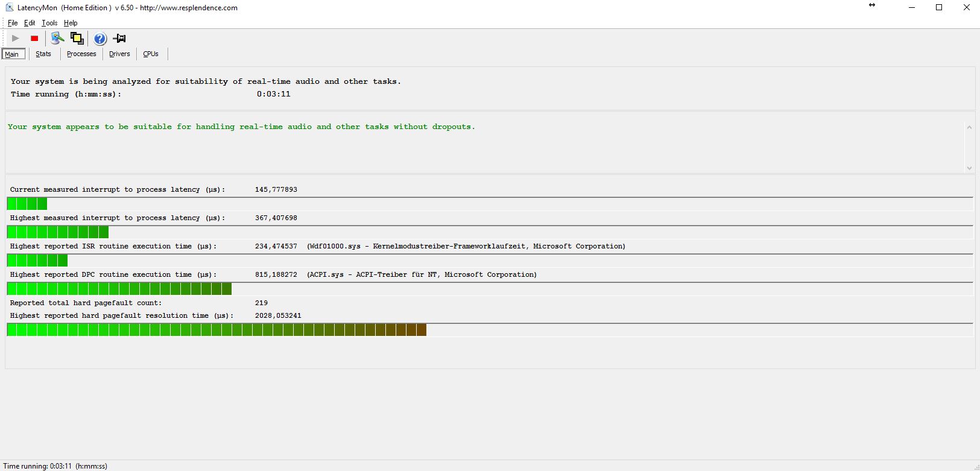Click the highest measured latency progress bar
Viewport: 980px width, 471px height.
[490, 232]
